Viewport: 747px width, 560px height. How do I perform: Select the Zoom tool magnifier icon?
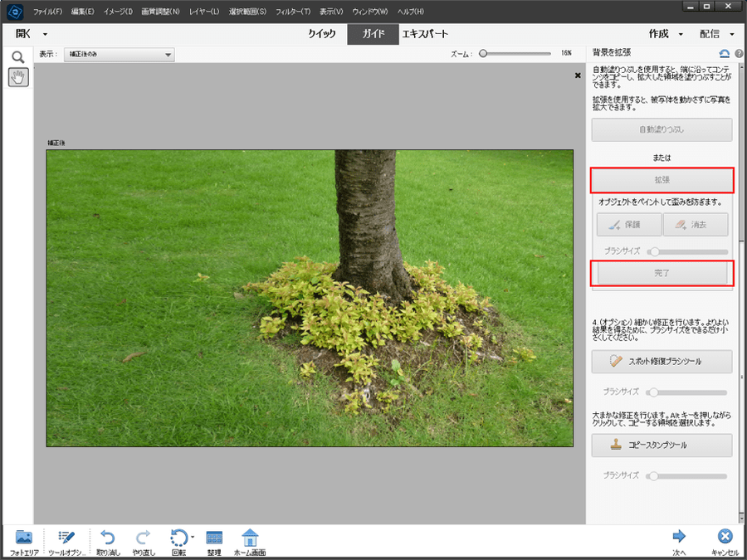[x=17, y=57]
